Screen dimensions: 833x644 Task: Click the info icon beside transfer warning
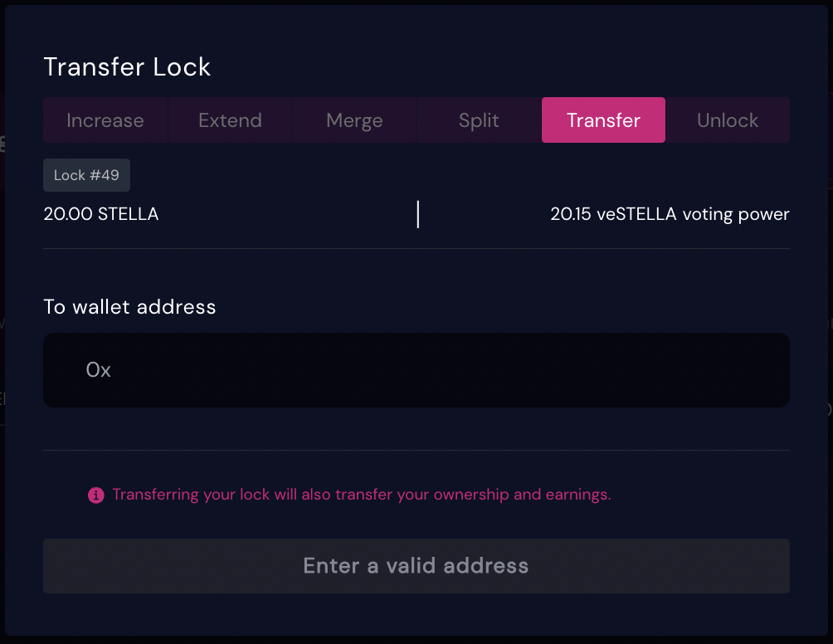tap(96, 495)
